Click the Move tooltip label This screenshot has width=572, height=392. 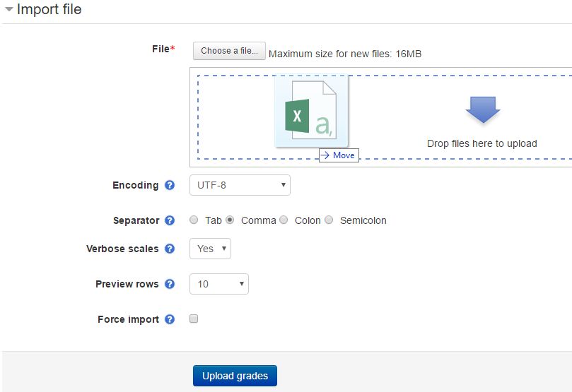coord(339,155)
